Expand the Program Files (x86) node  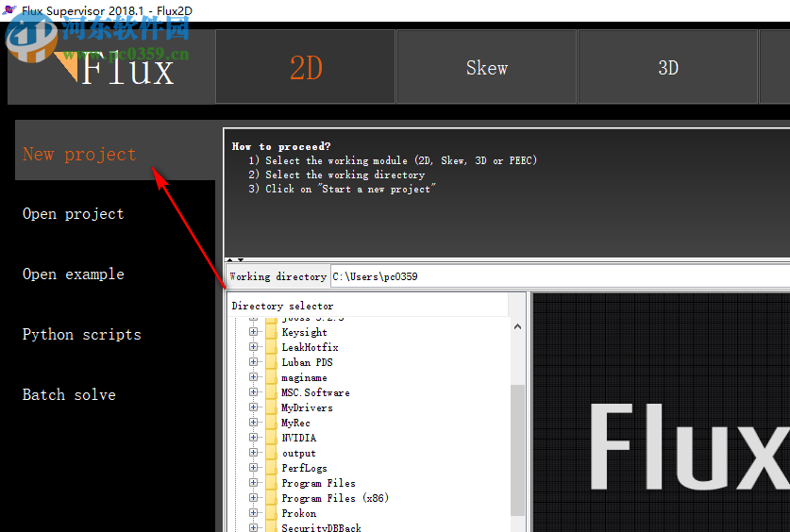click(x=254, y=498)
